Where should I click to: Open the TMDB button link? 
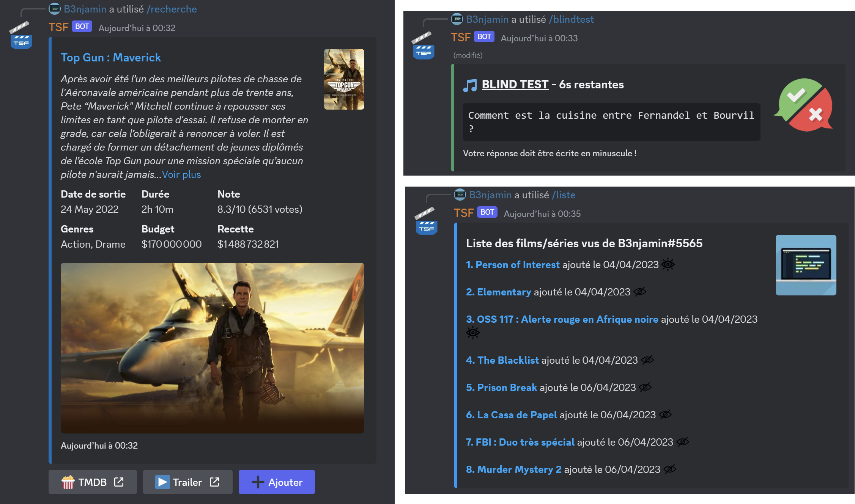pos(93,482)
